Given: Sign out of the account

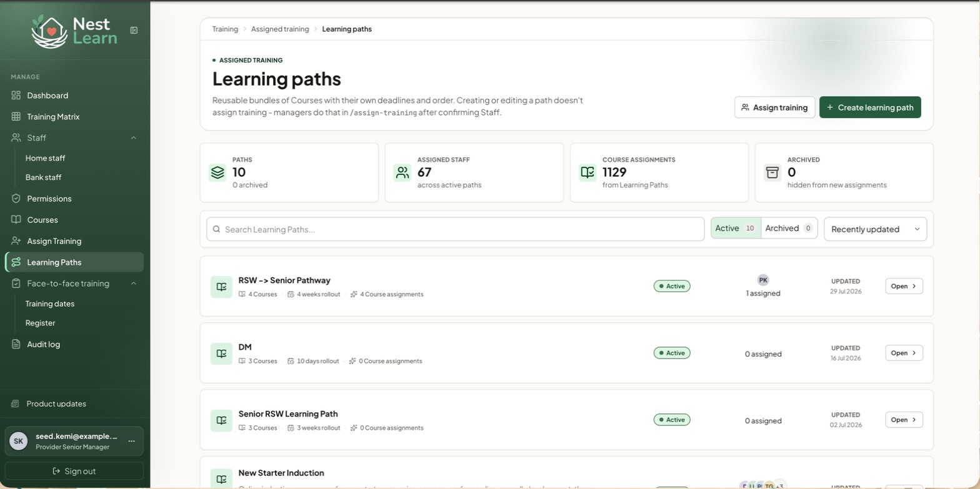Looking at the screenshot, I should (x=74, y=471).
